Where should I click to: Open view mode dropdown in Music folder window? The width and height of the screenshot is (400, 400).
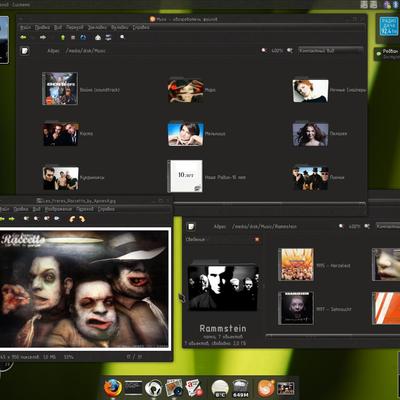click(330, 51)
